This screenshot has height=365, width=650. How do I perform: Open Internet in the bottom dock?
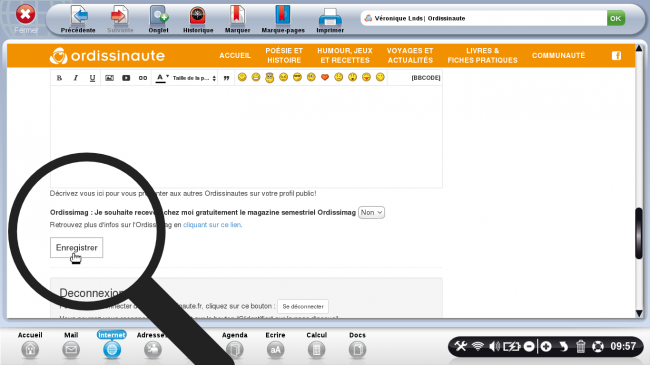pos(112,345)
